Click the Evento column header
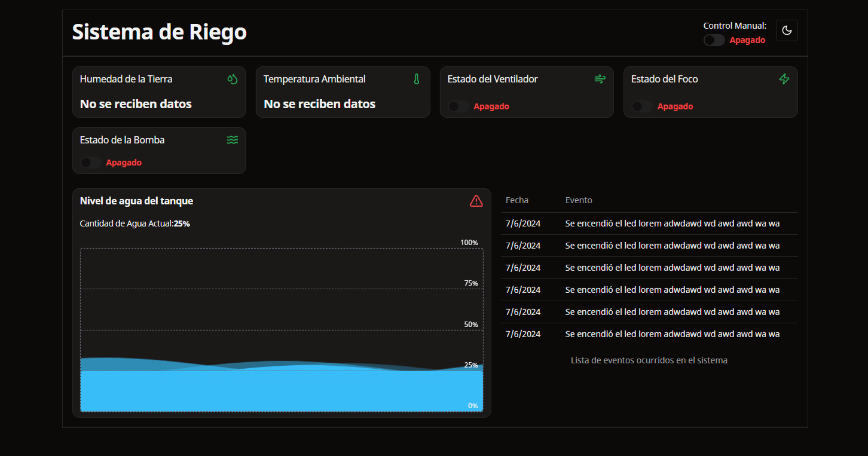The width and height of the screenshot is (868, 456). [579, 200]
